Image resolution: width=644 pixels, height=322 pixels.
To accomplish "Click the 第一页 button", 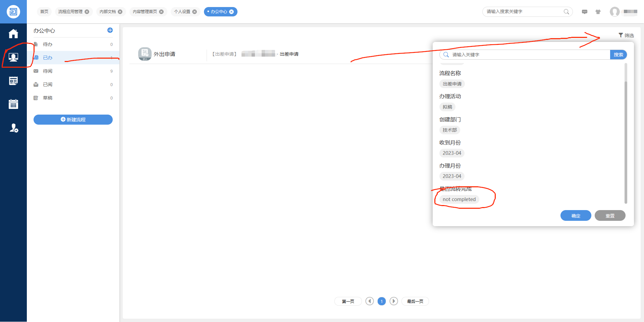I will (x=348, y=301).
